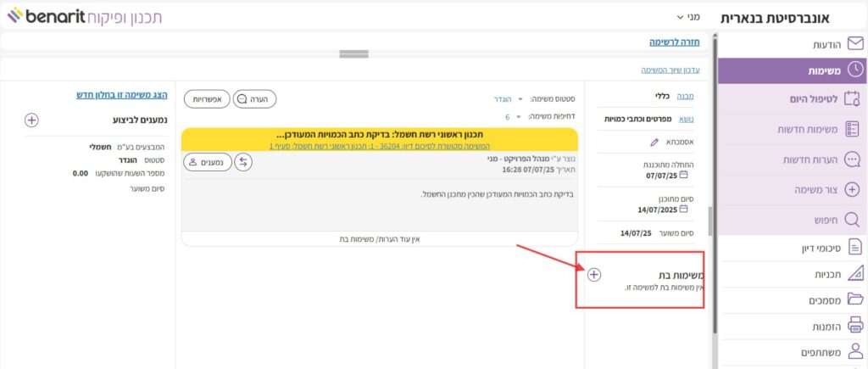868x369 pixels.
Task: Click the צור משימה (create task) plus icon
Action: 853,189
